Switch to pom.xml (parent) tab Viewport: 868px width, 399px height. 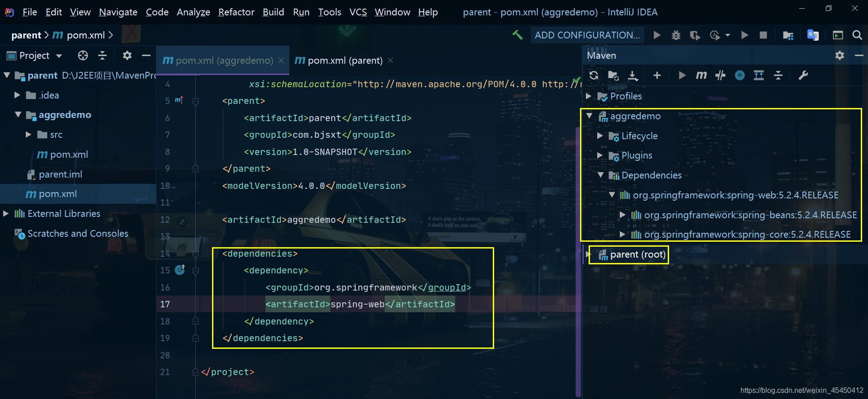[x=339, y=60]
